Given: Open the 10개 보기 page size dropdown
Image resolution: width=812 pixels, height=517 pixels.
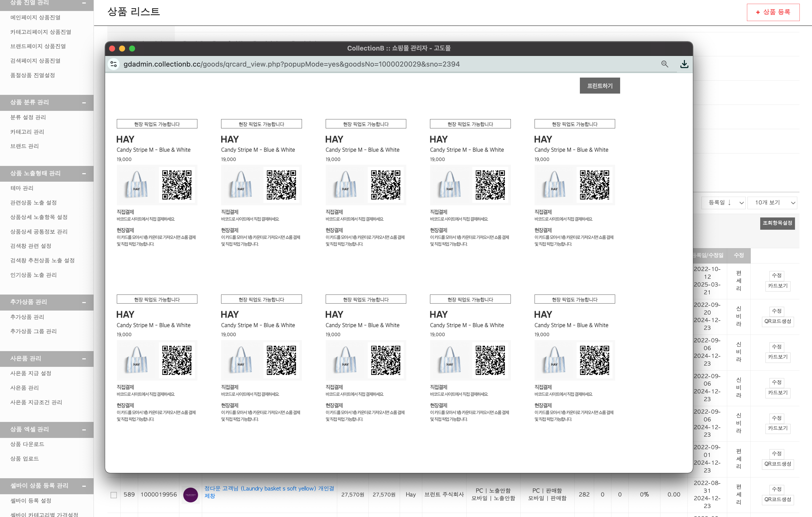Looking at the screenshot, I should pyautogui.click(x=772, y=203).
